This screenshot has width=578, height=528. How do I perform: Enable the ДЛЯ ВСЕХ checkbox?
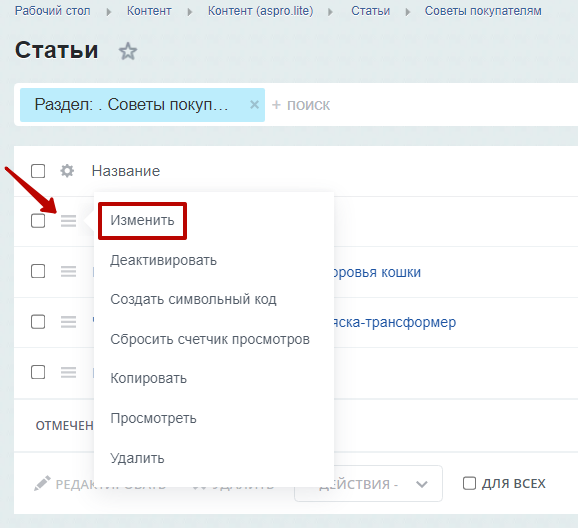(x=469, y=483)
